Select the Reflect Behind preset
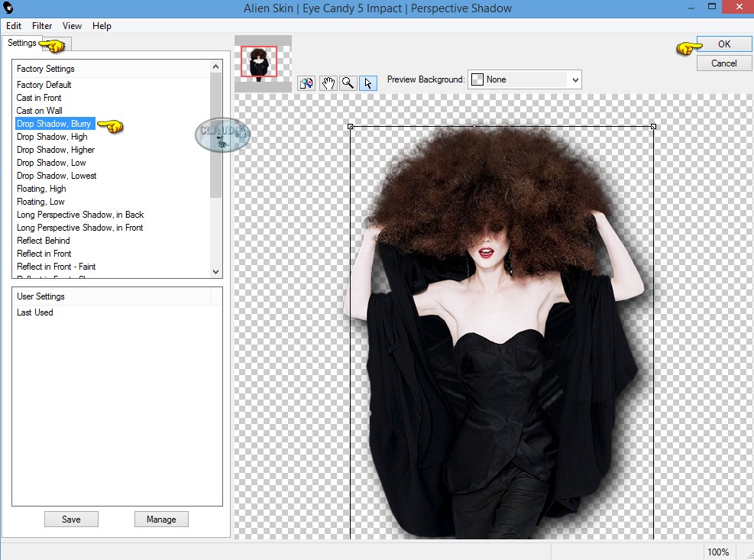This screenshot has height=560, width=754. pos(44,241)
